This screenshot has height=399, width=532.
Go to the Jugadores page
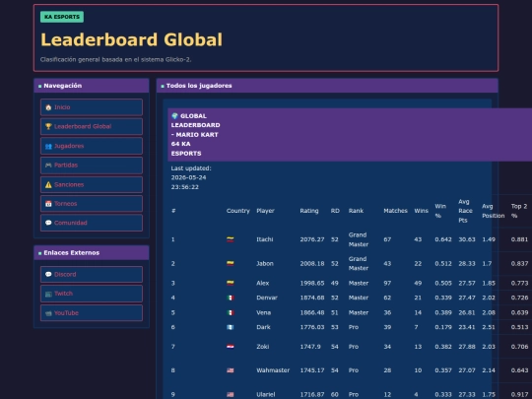(x=92, y=146)
